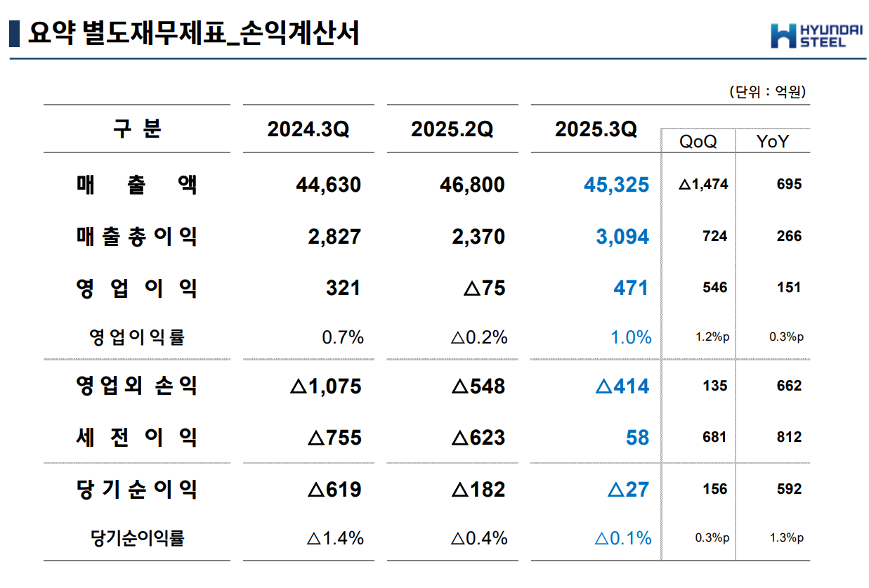This screenshot has height=588, width=869.
Task: Click the 매출액 row label
Action: [x=137, y=185]
